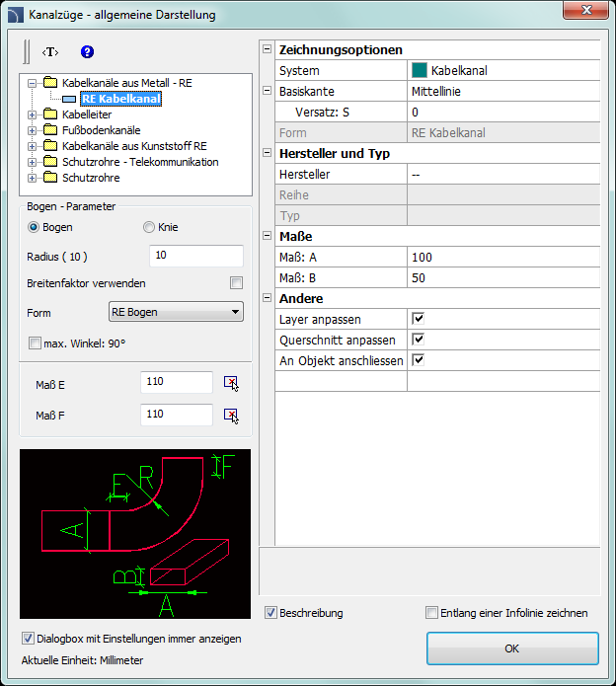The height and width of the screenshot is (686, 616).
Task: Toggle the Layer anpassen checkbox
Action: 419,319
